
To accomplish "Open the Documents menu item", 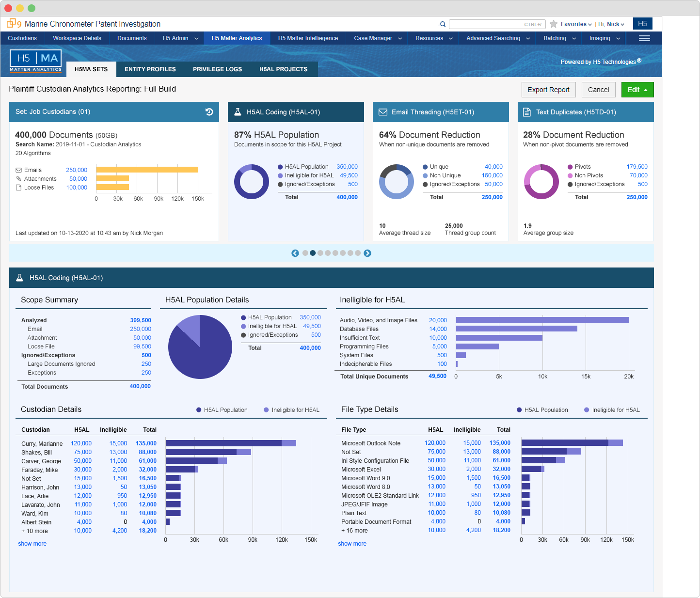I will click(132, 38).
